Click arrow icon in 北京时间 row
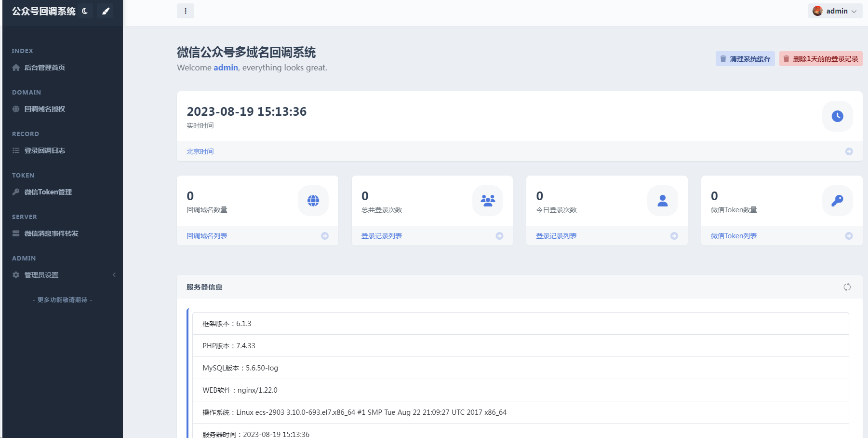 pyautogui.click(x=849, y=151)
